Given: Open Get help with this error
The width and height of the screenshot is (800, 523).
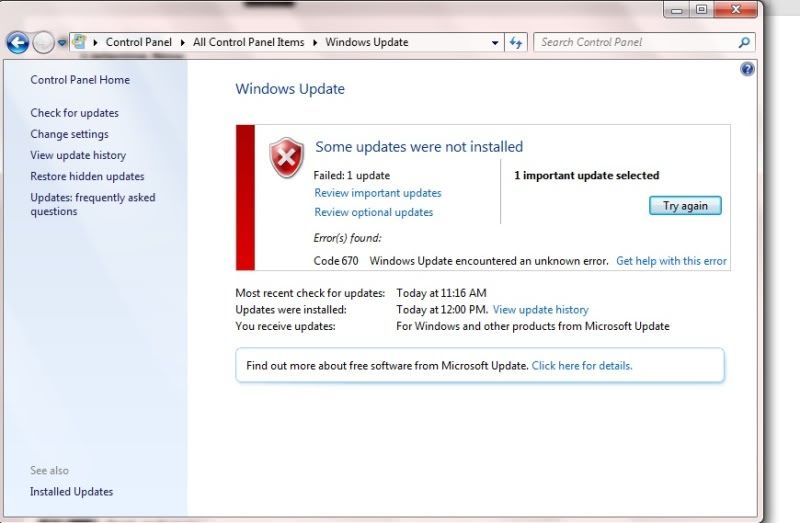Looking at the screenshot, I should pyautogui.click(x=671, y=261).
